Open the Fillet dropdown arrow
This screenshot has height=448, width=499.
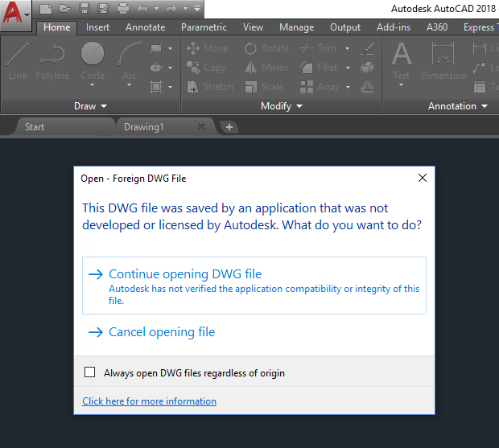(x=348, y=68)
